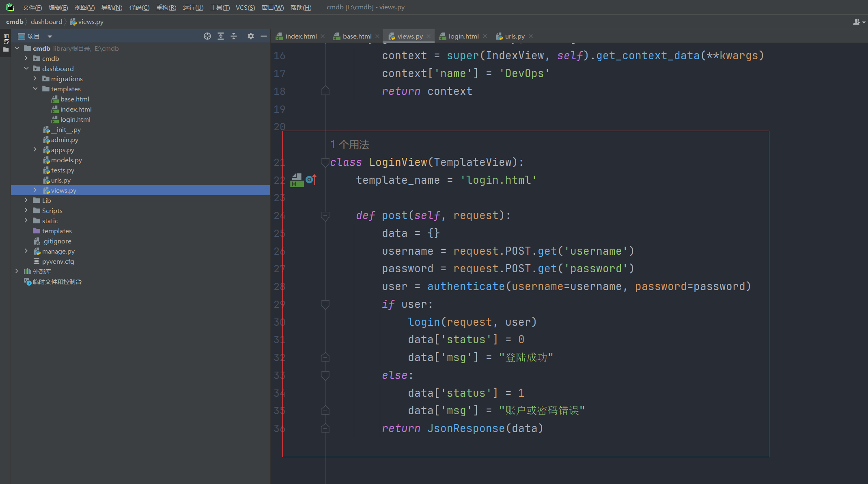Open the 文件(F) menu

pyautogui.click(x=32, y=7)
